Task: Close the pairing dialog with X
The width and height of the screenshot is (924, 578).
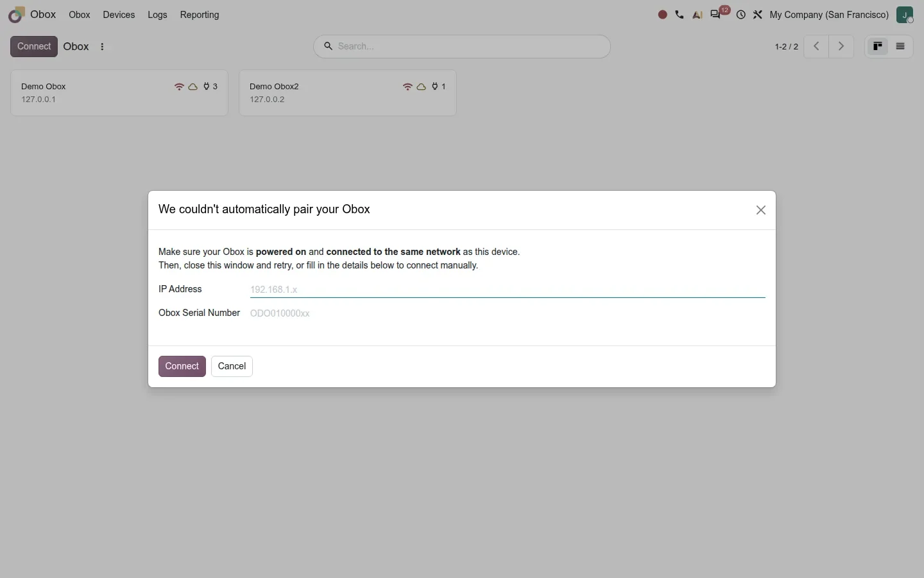Action: (x=761, y=210)
